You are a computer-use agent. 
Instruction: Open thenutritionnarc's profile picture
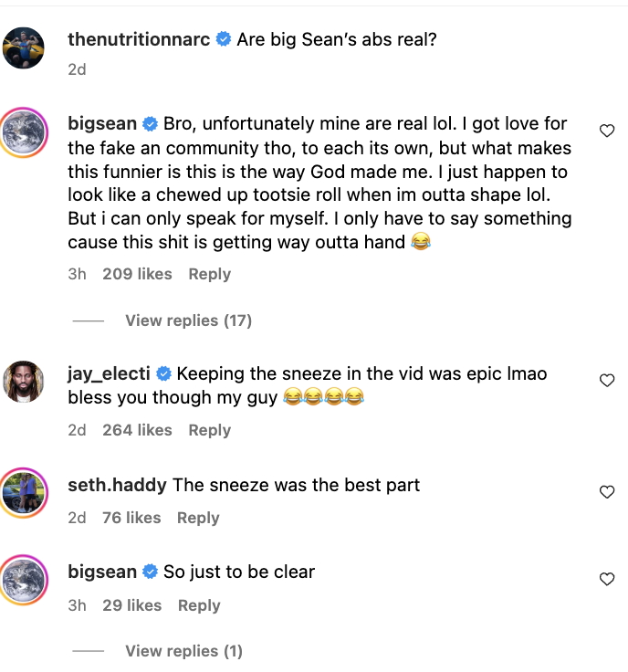pos(25,47)
